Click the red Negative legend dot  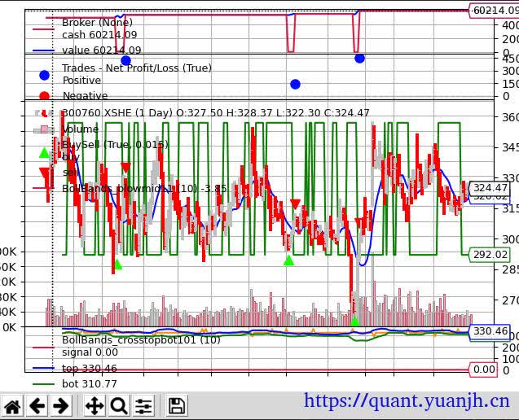coord(44,96)
